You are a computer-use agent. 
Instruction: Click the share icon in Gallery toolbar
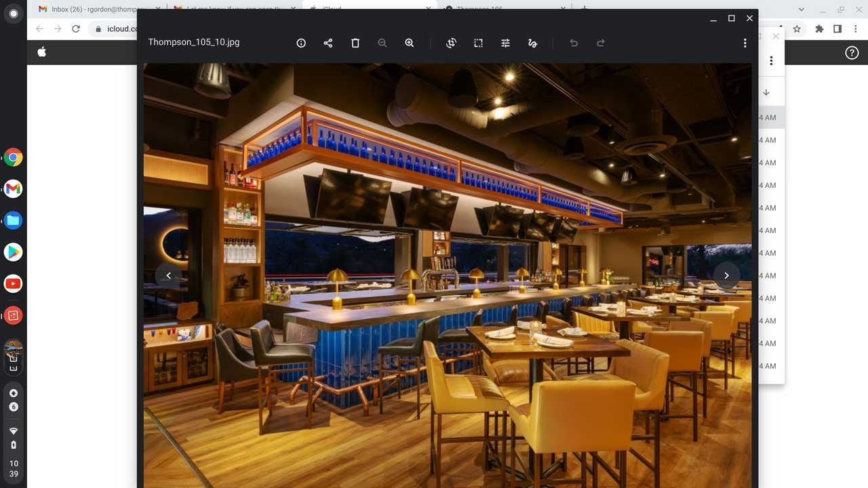(328, 43)
